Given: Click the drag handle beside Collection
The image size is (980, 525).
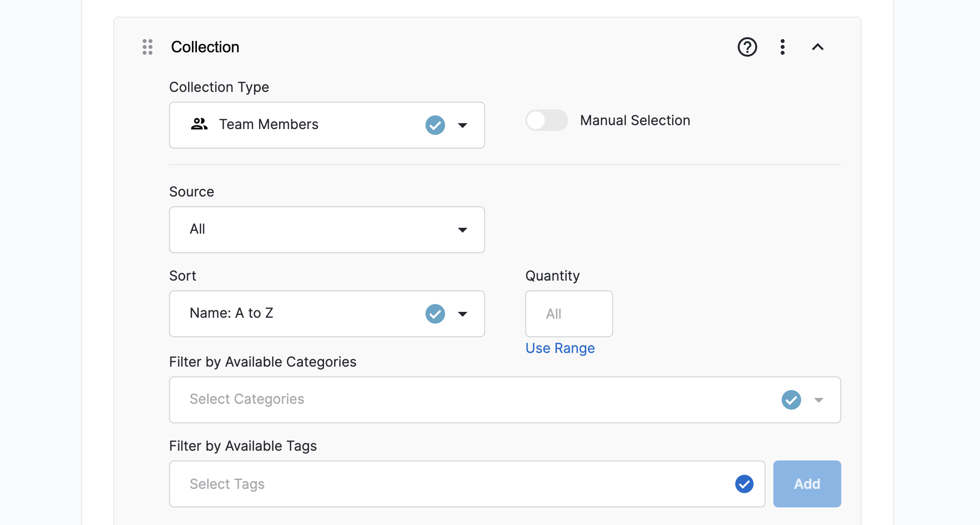Looking at the screenshot, I should point(148,47).
